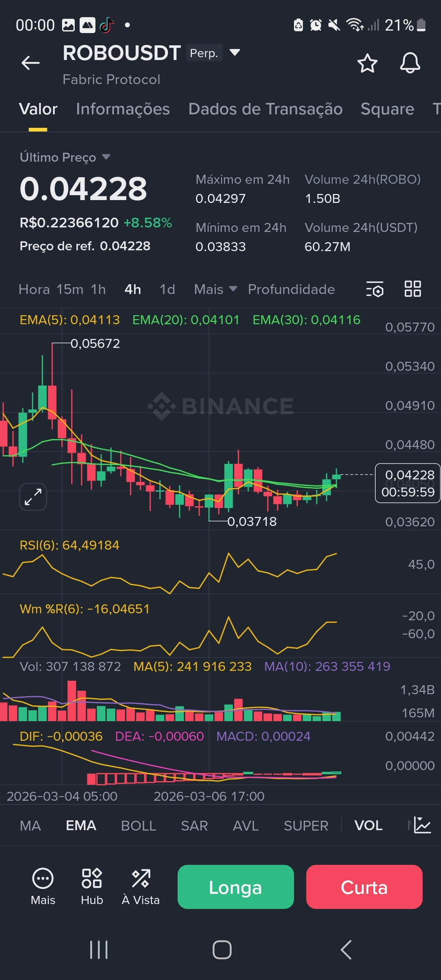Toggle the EMA indicator
Screen dimensions: 441x980
point(81,825)
